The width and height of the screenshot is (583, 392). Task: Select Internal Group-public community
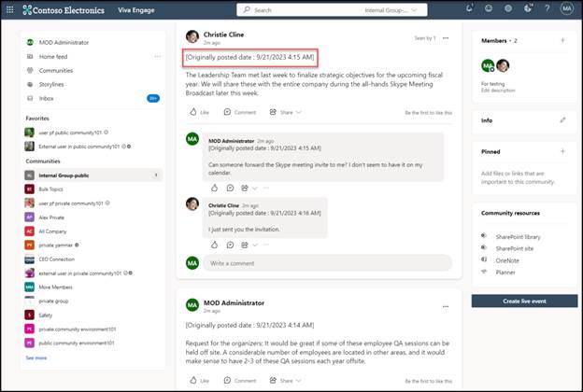coord(93,175)
